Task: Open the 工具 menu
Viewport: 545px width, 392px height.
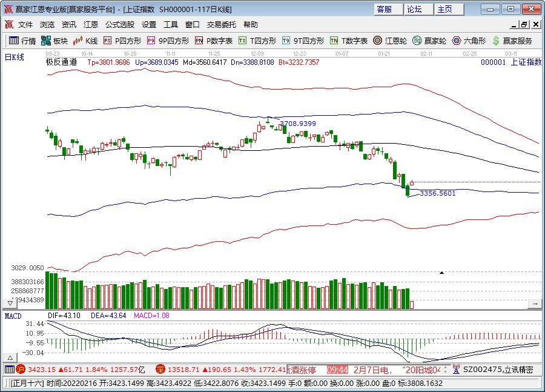Action: (171, 24)
